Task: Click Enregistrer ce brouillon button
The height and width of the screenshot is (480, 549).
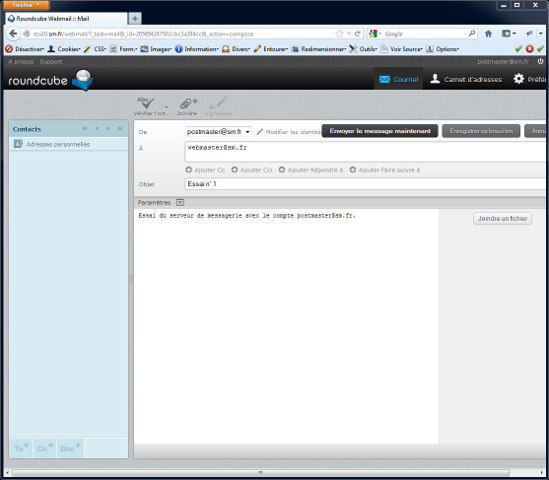Action: point(481,131)
